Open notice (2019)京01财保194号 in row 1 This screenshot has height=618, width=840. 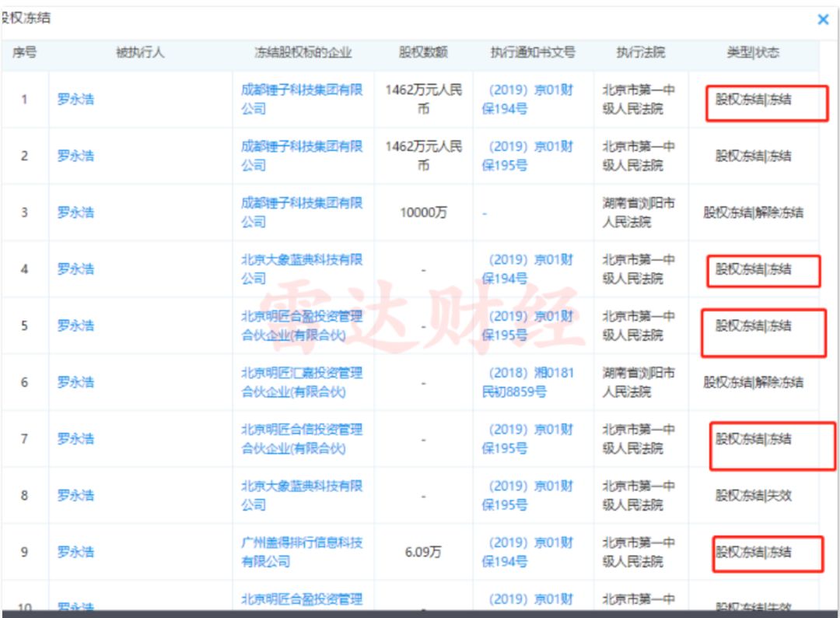[x=527, y=99]
